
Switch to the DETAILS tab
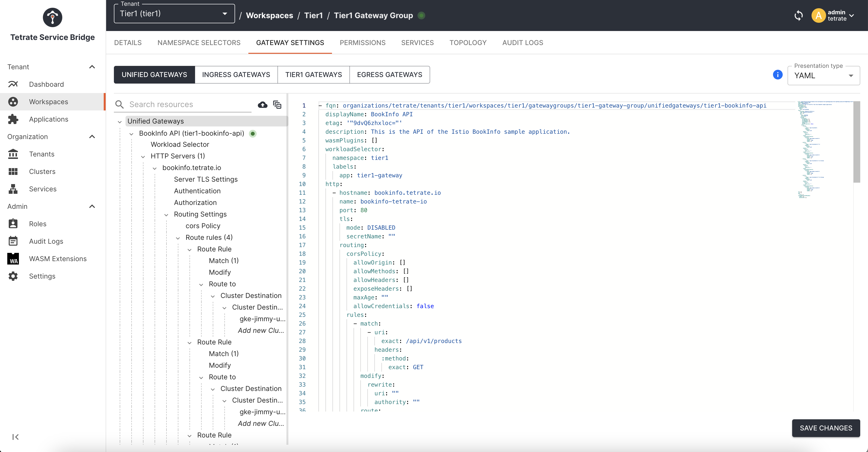pyautogui.click(x=128, y=42)
